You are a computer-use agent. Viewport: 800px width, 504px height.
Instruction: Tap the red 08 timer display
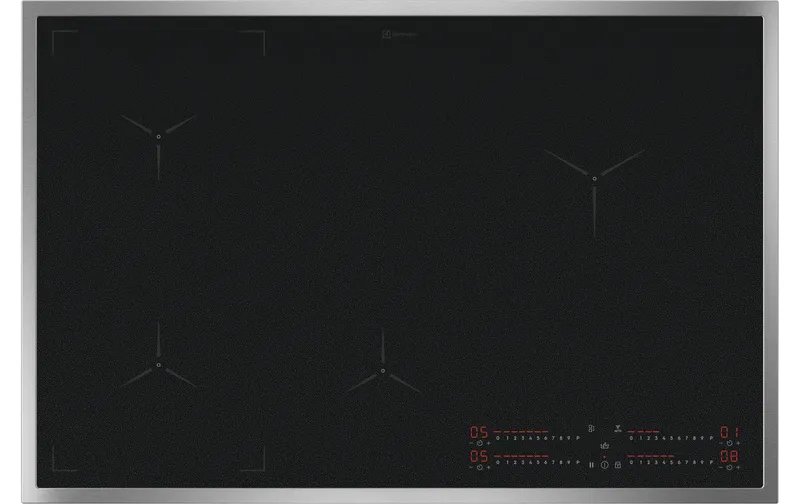click(730, 456)
